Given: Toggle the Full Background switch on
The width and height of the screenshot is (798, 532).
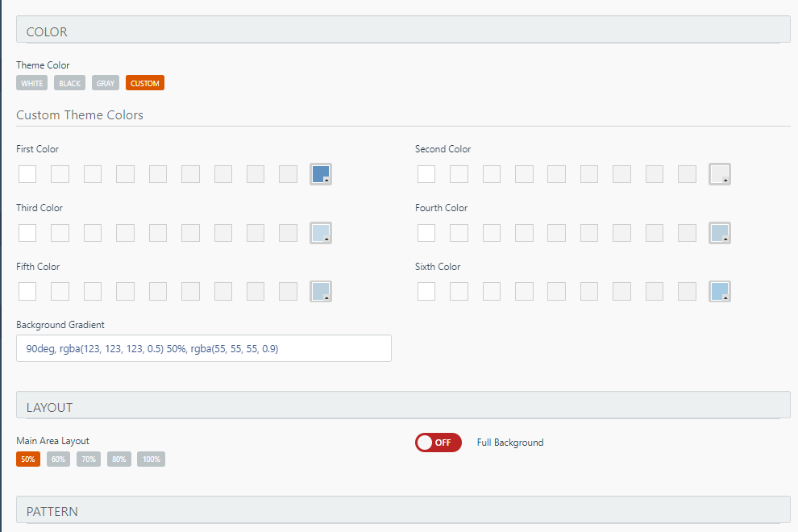Looking at the screenshot, I should click(438, 443).
